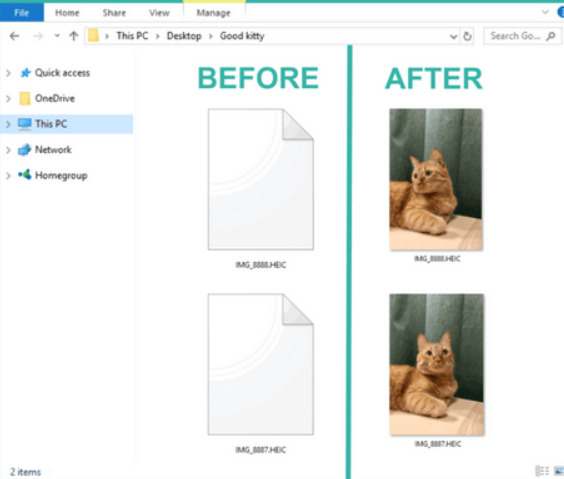Image resolution: width=564 pixels, height=479 pixels.
Task: Click the folder icon in address bar
Action: pyautogui.click(x=93, y=36)
